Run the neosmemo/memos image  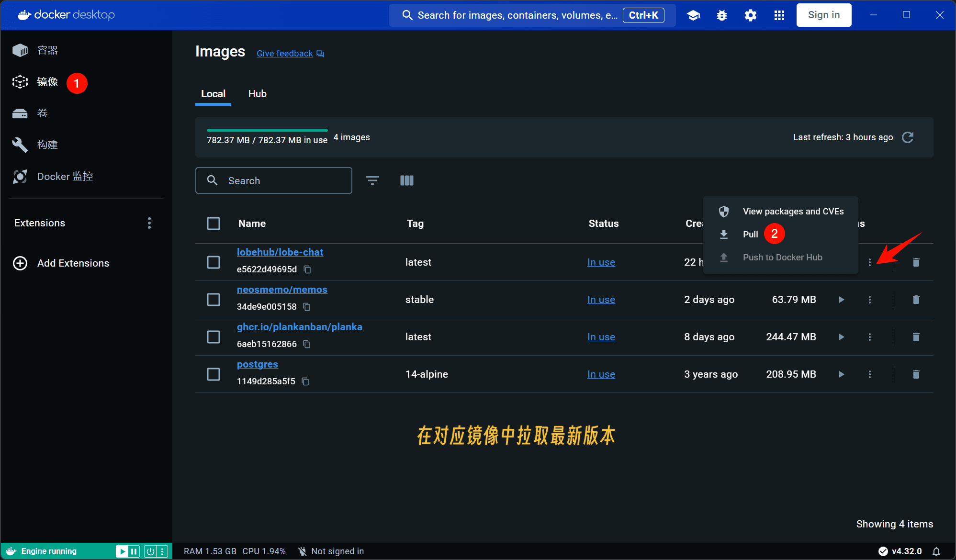point(841,300)
